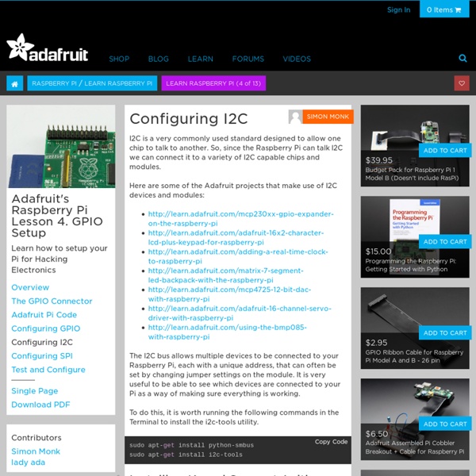
Task: Go to the Overview page link
Action: [x=30, y=287]
